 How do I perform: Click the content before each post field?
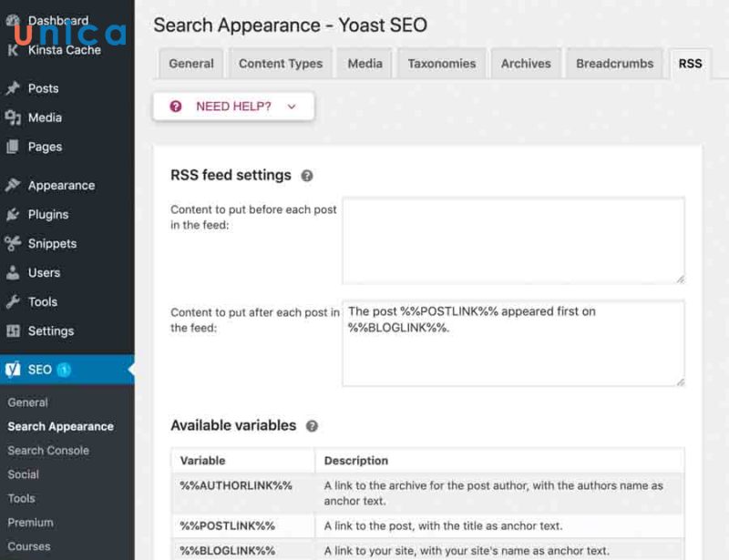click(513, 239)
